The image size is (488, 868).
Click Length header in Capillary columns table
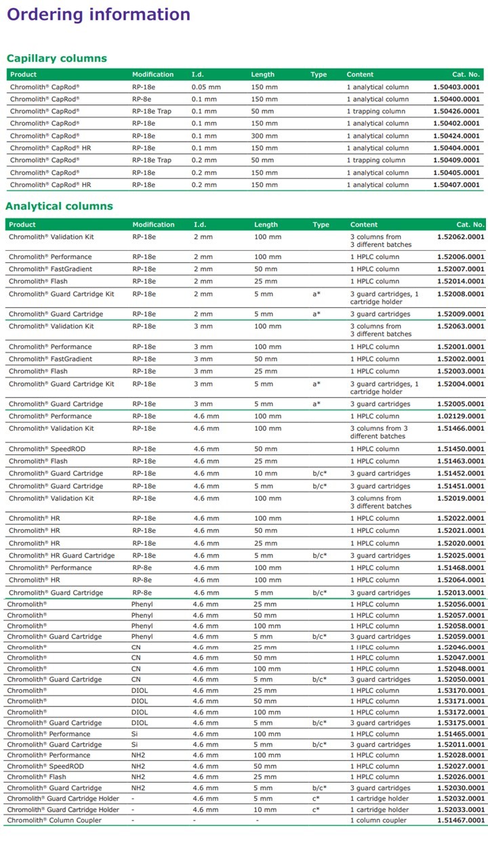[262, 75]
